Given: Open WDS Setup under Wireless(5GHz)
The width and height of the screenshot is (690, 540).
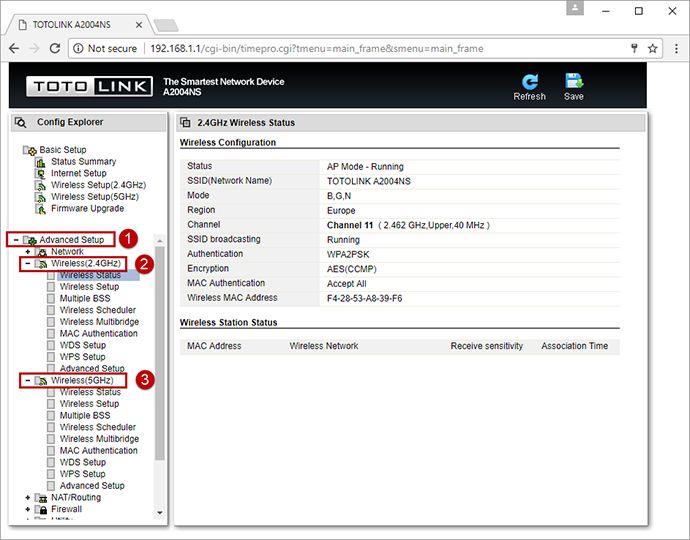Looking at the screenshot, I should point(83,462).
